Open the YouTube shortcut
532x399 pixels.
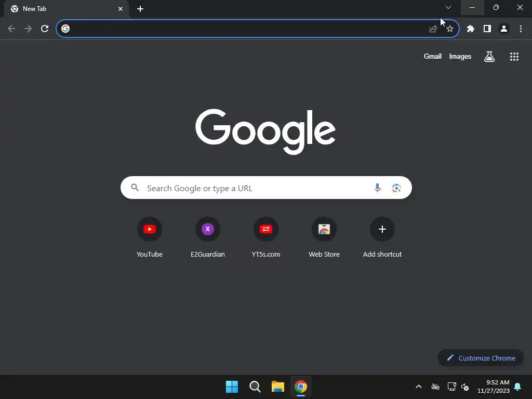tap(150, 237)
